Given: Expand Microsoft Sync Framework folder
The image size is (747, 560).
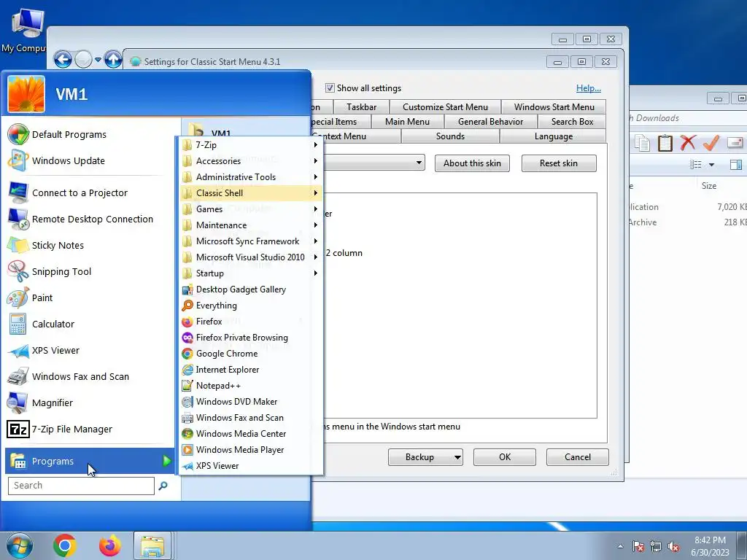Looking at the screenshot, I should point(250,241).
